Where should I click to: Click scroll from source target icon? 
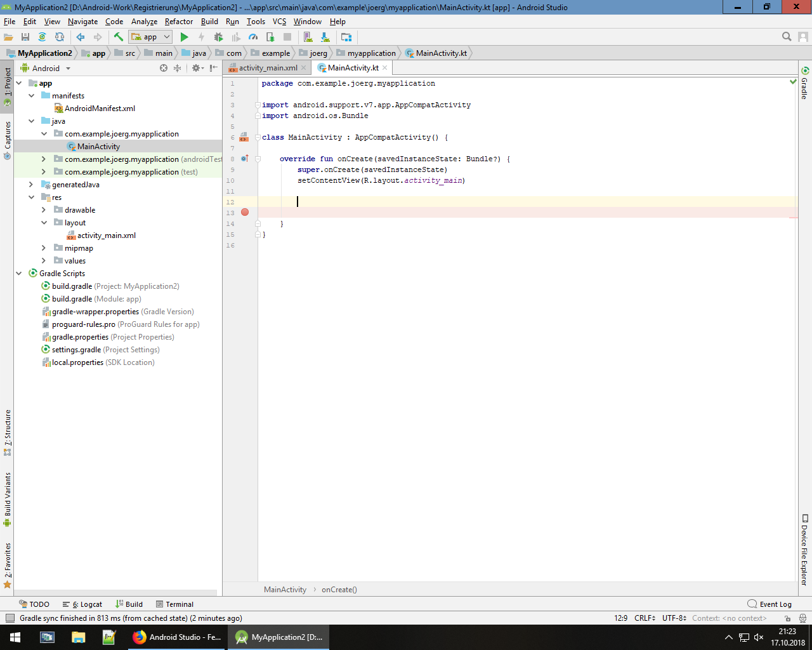[164, 68]
